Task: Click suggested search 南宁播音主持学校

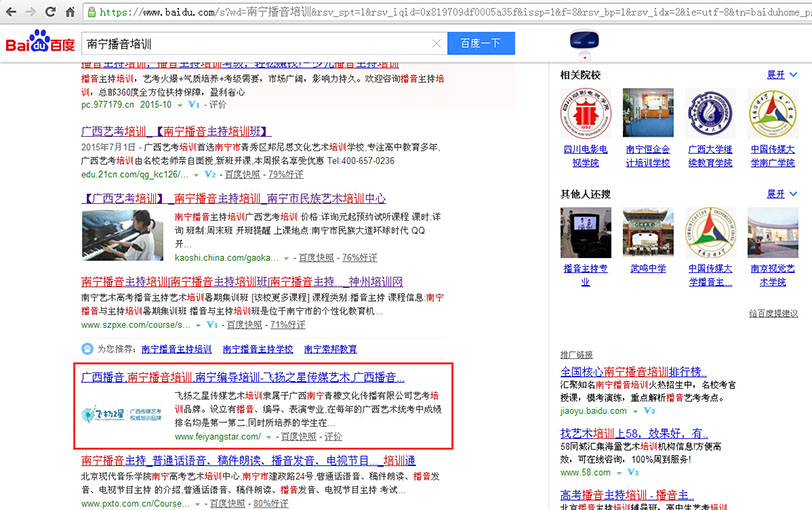Action: click(258, 349)
